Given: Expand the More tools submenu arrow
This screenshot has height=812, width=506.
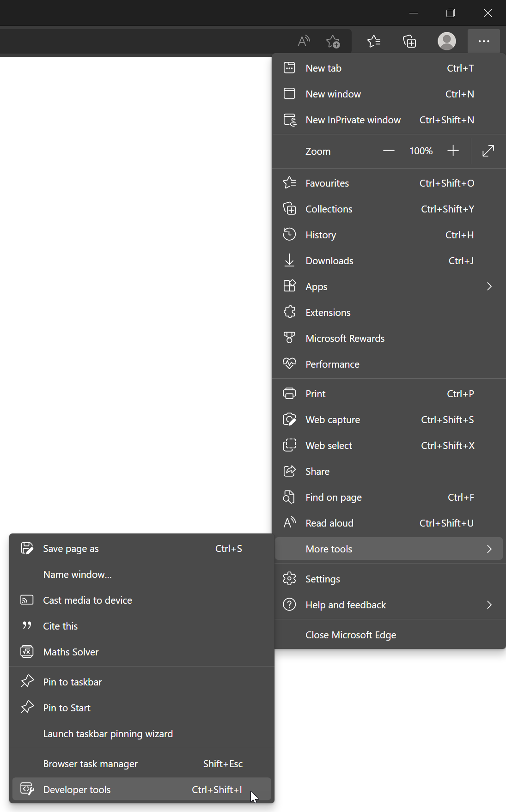Looking at the screenshot, I should [x=489, y=549].
